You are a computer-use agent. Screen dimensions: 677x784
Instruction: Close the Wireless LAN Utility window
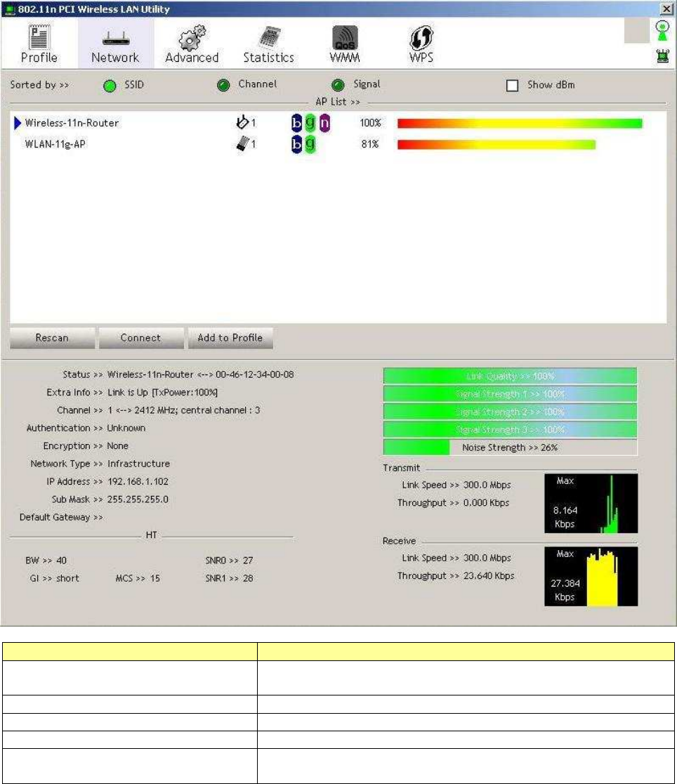(x=666, y=9)
